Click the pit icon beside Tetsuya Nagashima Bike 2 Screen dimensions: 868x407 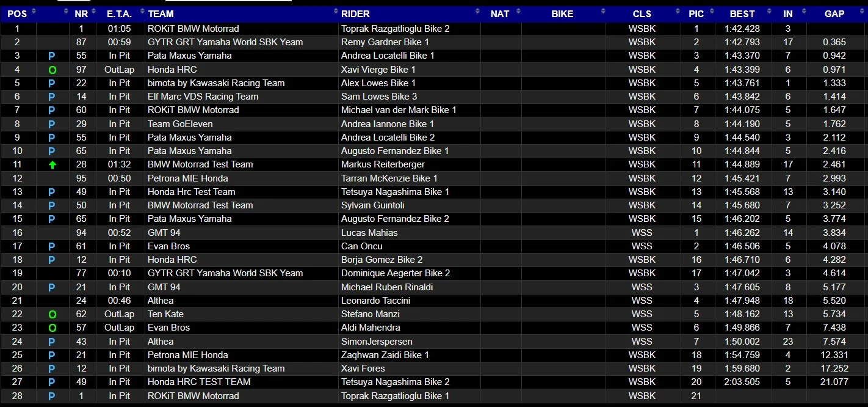52,382
